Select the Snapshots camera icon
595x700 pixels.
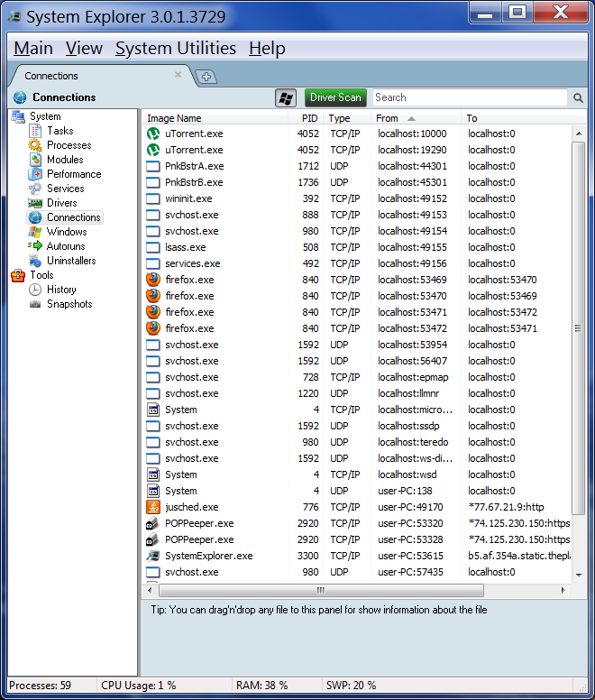point(35,304)
